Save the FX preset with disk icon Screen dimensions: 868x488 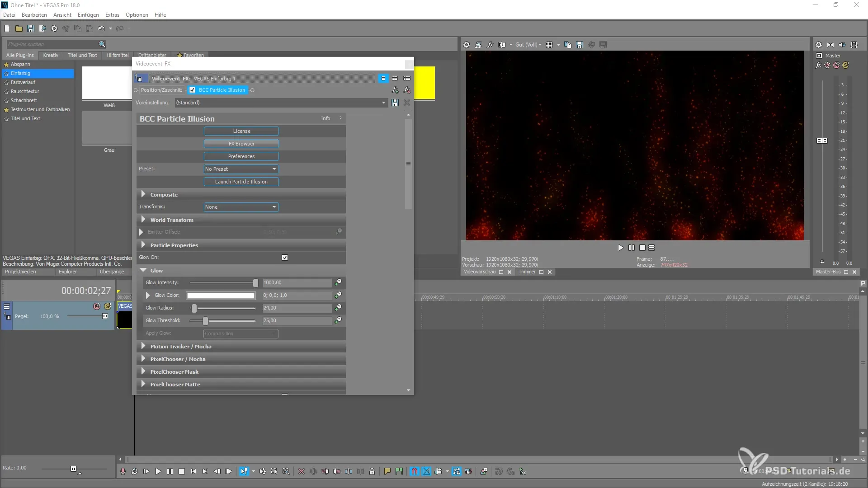395,103
